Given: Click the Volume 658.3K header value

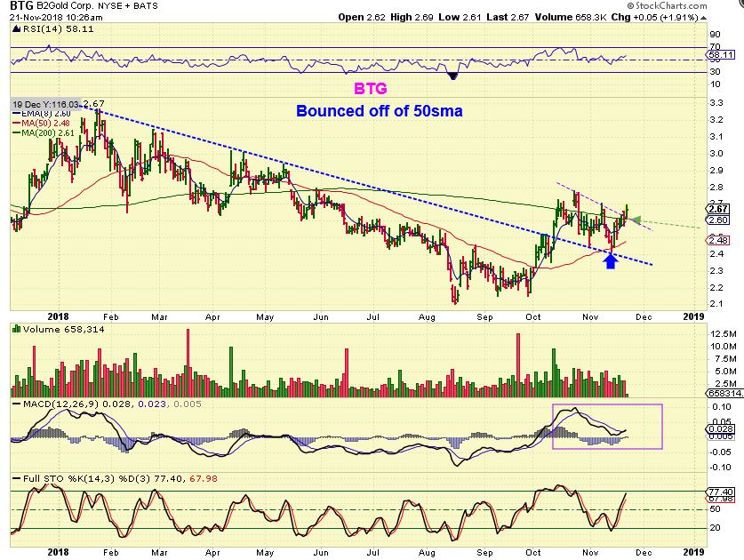Looking at the screenshot, I should [571, 18].
